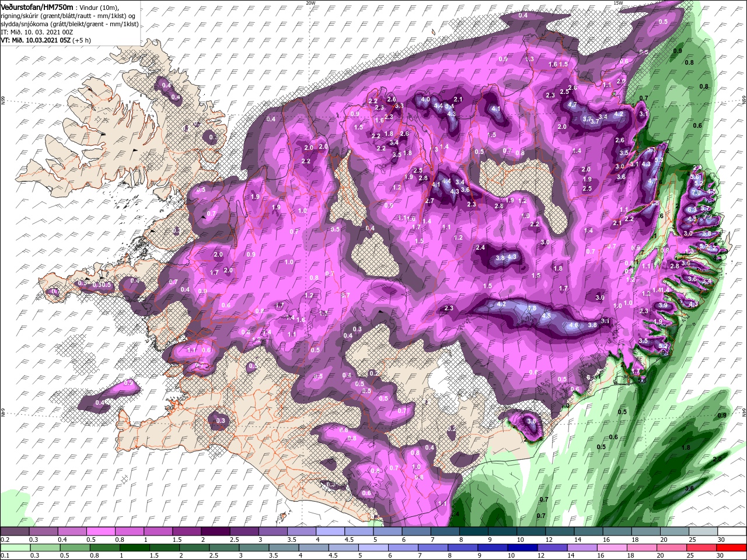The width and height of the screenshot is (747, 560).
Task: Click the '30' label under the lower legend
Action: [x=720, y=555]
